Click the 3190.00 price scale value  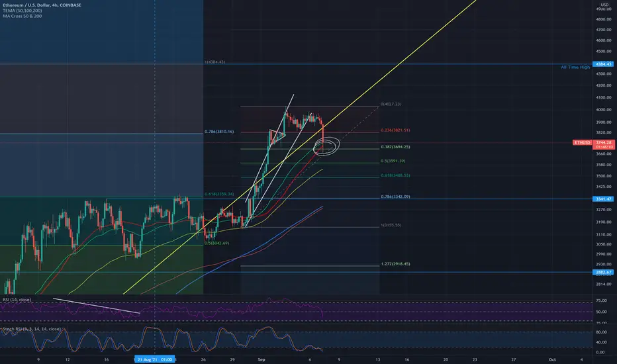pyautogui.click(x=603, y=222)
